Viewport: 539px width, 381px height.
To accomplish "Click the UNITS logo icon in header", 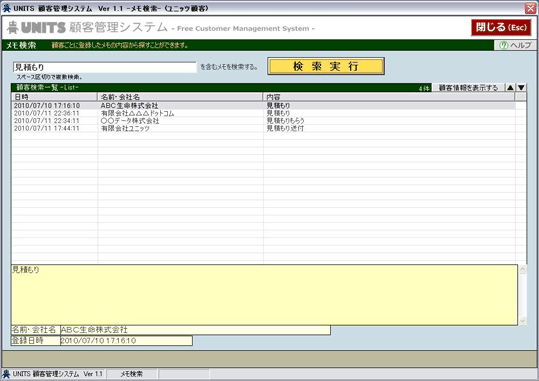I will 13,28.
